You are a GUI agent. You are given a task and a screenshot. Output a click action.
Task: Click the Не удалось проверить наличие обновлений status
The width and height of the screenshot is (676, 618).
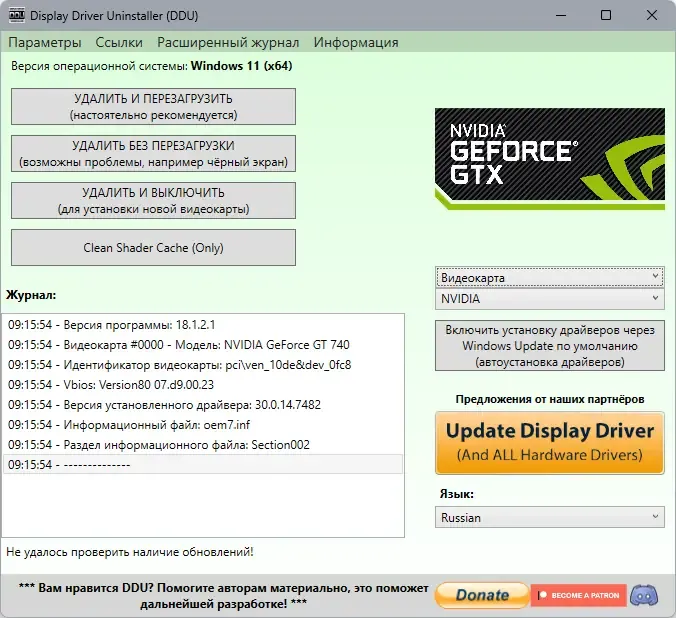pos(130,552)
